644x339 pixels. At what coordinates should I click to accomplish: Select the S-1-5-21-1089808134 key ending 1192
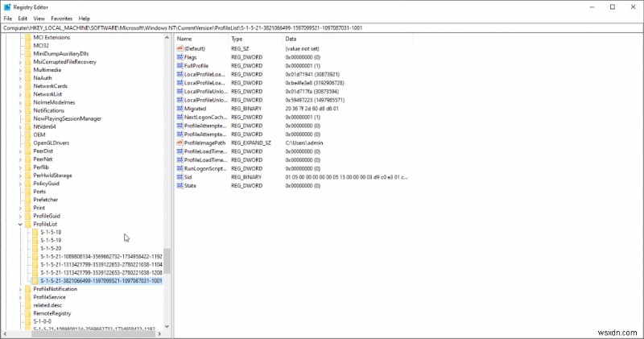101,256
